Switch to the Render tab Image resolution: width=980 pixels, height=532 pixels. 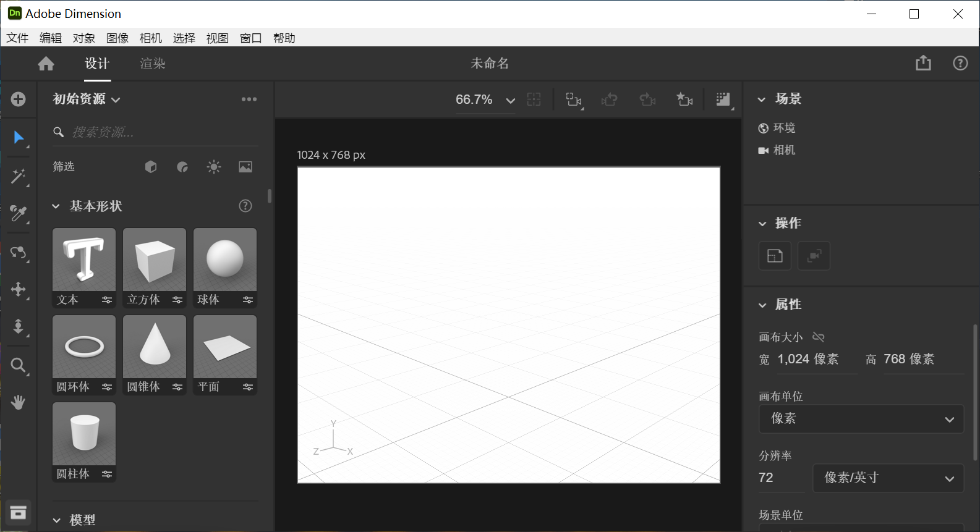tap(153, 64)
